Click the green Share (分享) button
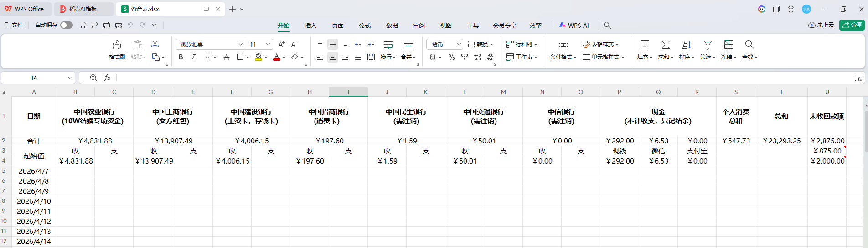The image size is (868, 248). [852, 25]
